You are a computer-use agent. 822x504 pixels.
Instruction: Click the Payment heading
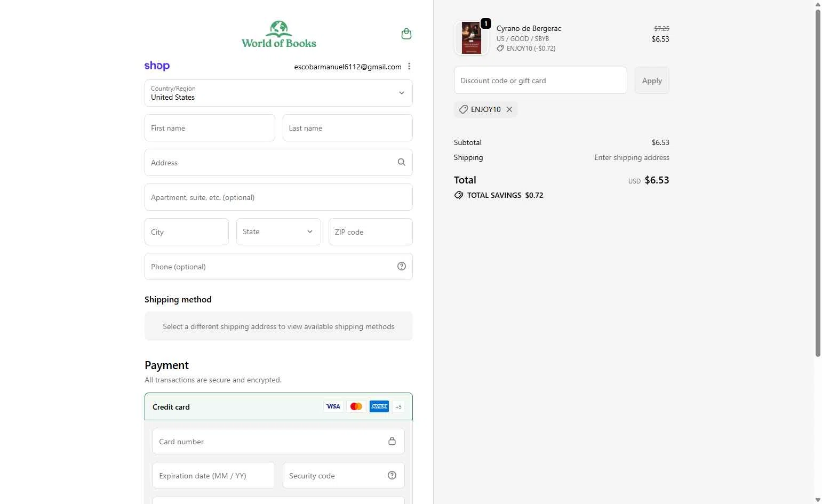pyautogui.click(x=166, y=365)
